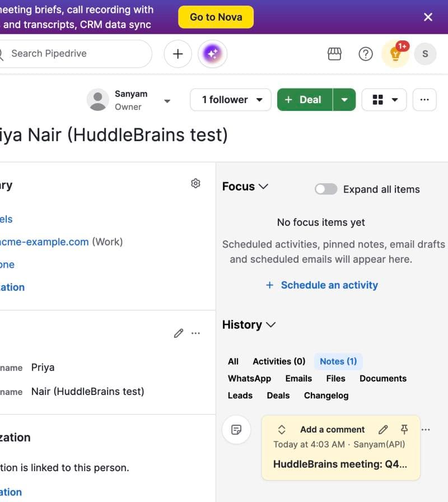Image resolution: width=448 pixels, height=502 pixels.
Task: Pin the HuddleBrains meeting note
Action: click(x=404, y=430)
